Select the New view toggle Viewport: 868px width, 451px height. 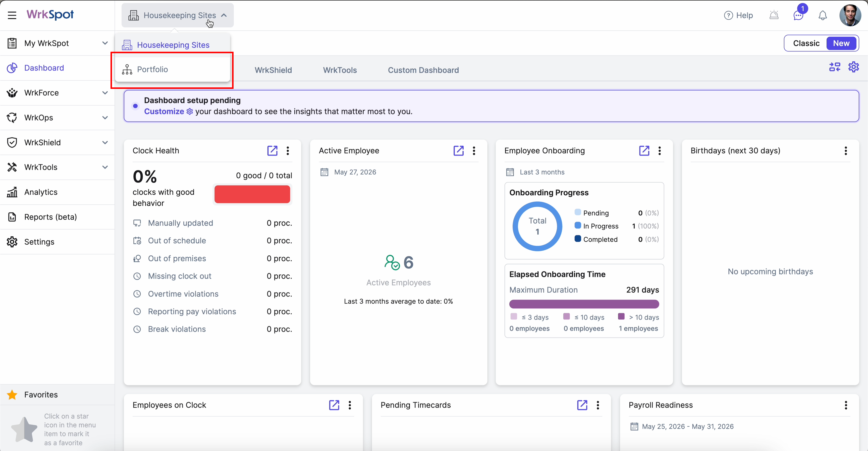841,43
